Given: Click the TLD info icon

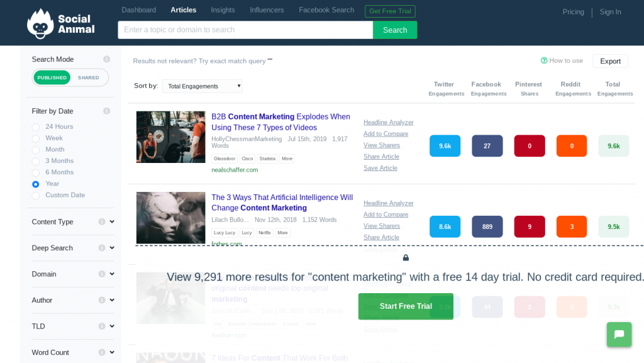Looking at the screenshot, I should (x=102, y=326).
